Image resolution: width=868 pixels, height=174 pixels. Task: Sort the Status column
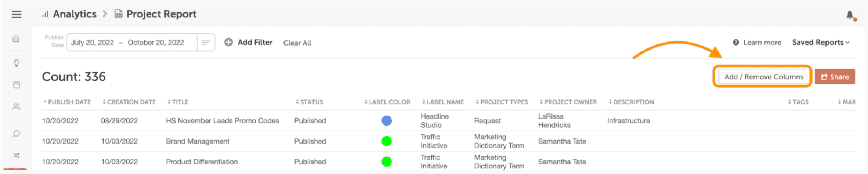pyautogui.click(x=309, y=102)
